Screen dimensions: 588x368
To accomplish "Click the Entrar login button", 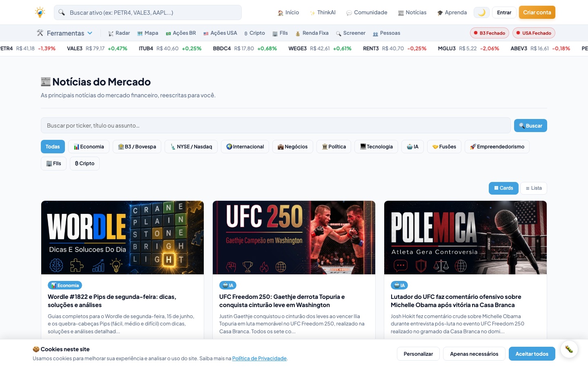I will coord(504,13).
